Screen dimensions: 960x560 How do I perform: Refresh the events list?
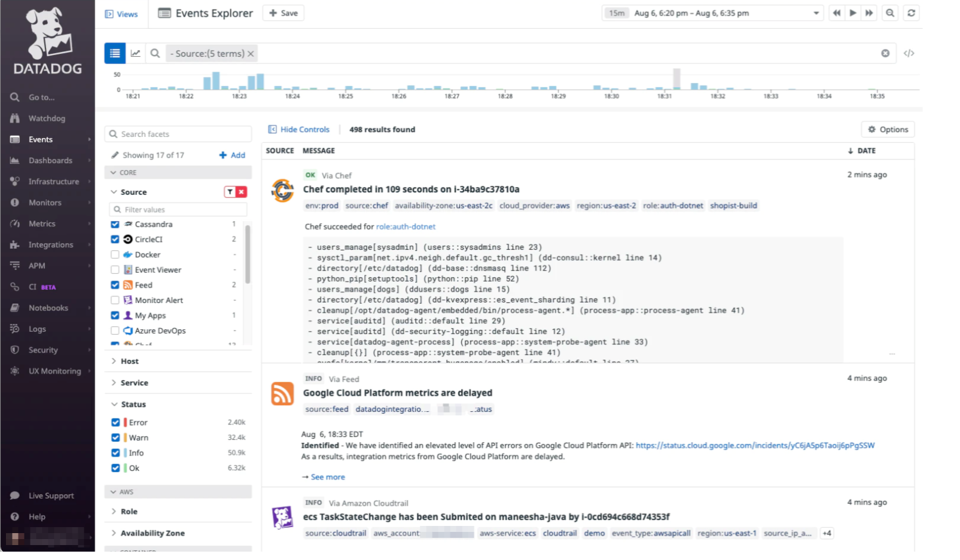tap(911, 13)
